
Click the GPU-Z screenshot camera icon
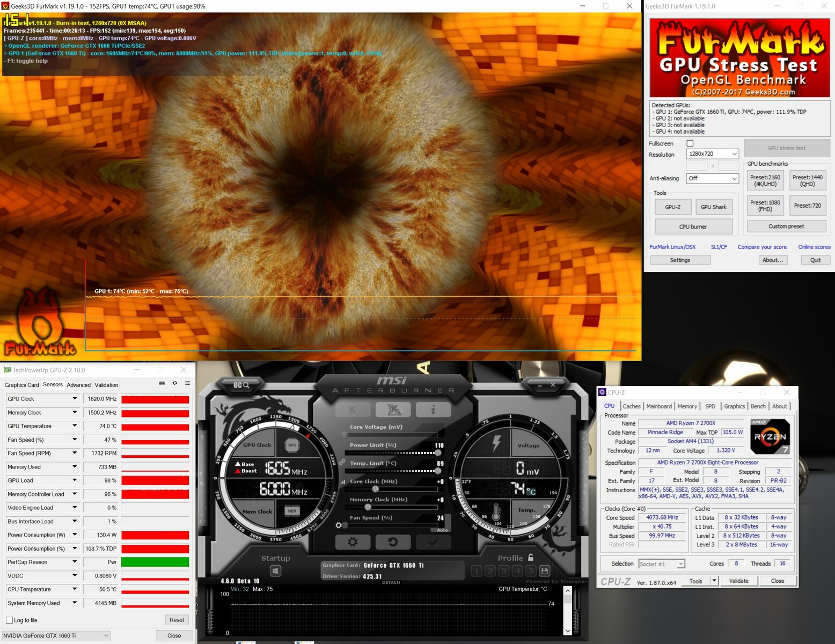click(x=162, y=383)
